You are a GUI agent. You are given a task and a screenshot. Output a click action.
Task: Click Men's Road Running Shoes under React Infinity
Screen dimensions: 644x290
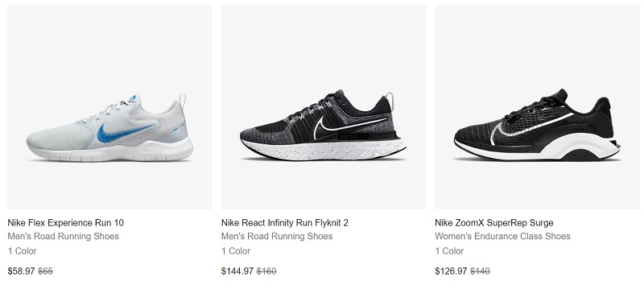(x=277, y=236)
